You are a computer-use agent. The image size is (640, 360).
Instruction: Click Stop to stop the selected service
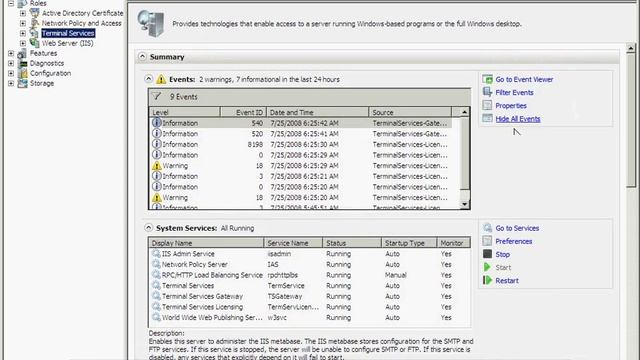[x=502, y=254]
